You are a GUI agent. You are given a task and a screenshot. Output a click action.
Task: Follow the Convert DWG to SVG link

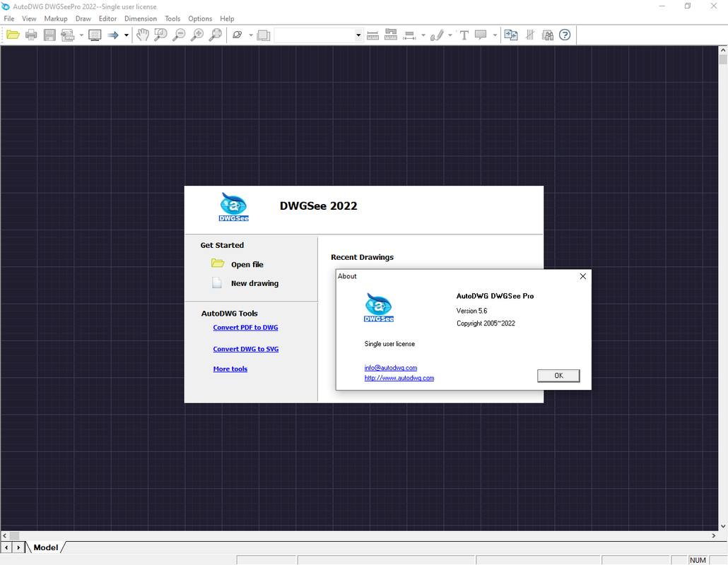pos(245,350)
